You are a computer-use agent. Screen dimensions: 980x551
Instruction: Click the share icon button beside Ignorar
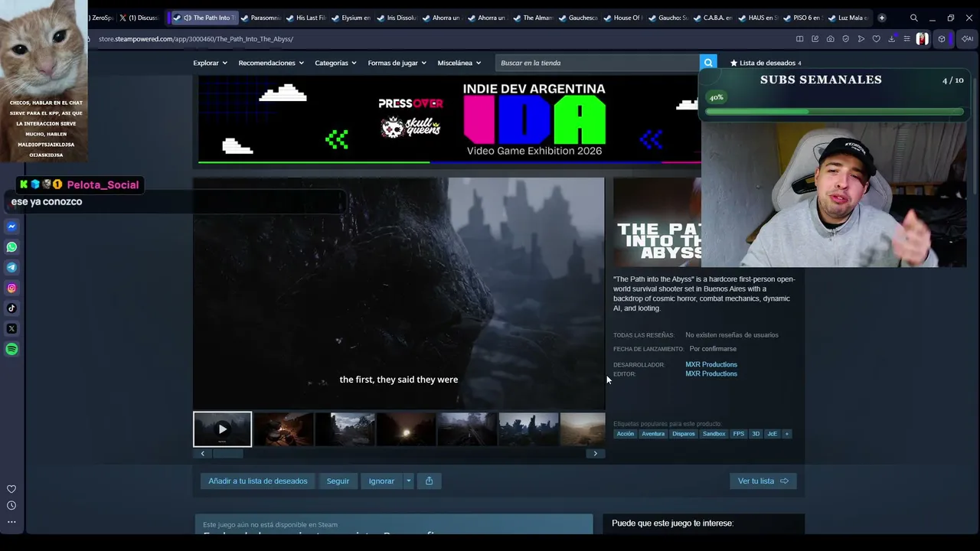429,481
